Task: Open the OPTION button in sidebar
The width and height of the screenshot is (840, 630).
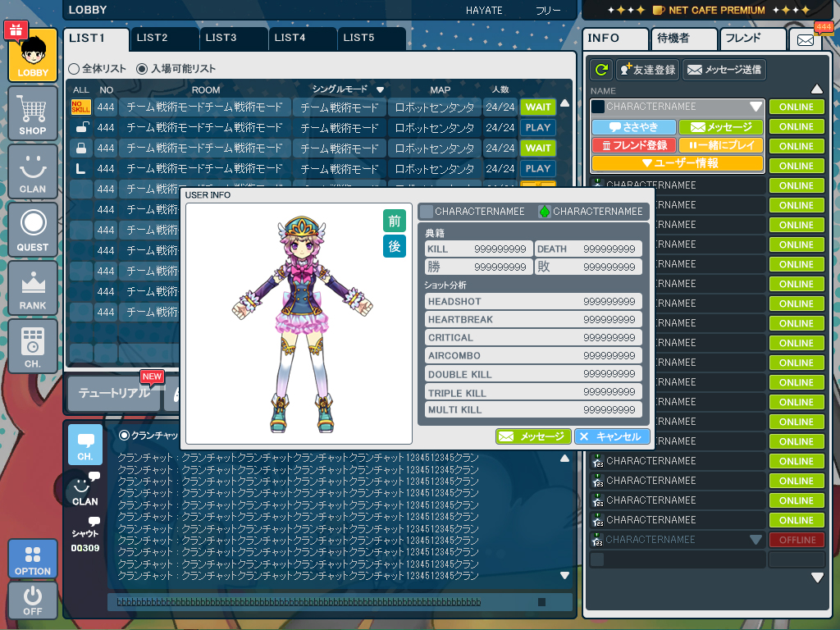Action: point(33,559)
